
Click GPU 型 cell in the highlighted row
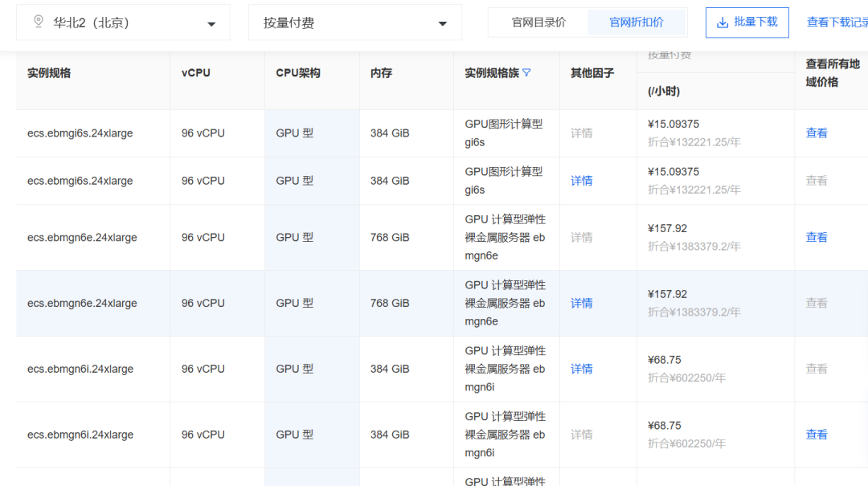coord(294,304)
